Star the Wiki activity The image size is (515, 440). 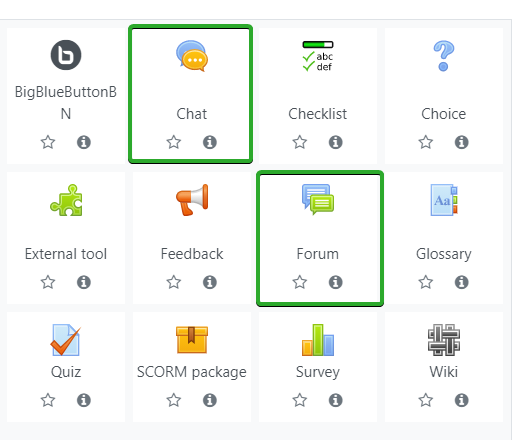pos(426,400)
